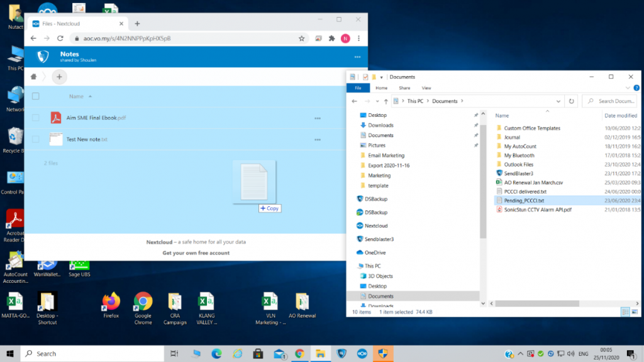Sort Nextcloud files by the Name header
This screenshot has height=362, width=644.
coord(76,96)
